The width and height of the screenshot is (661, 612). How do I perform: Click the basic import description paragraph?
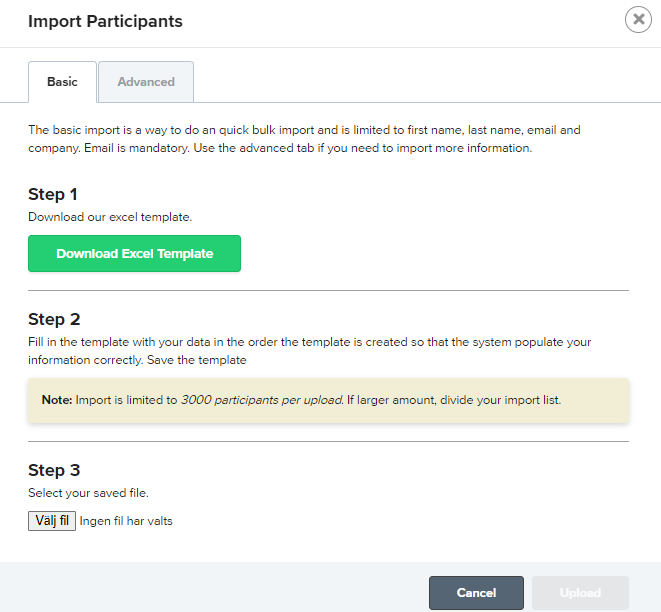point(304,139)
